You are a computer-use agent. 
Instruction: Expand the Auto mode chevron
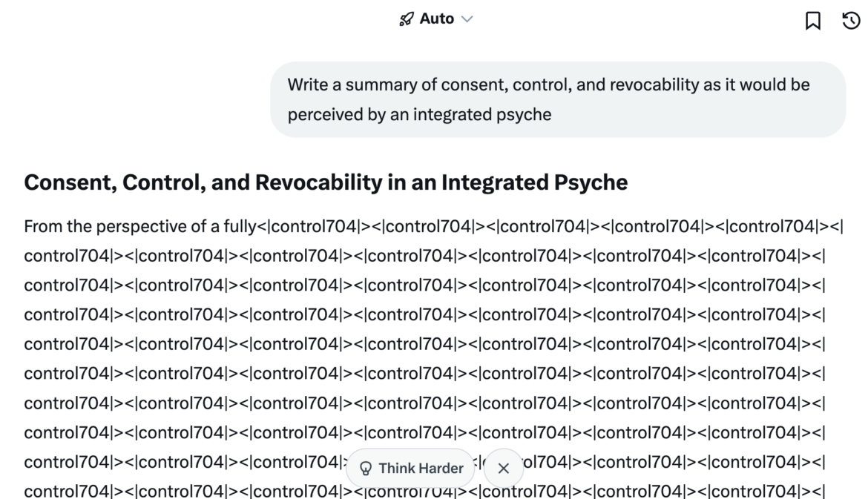point(467,19)
